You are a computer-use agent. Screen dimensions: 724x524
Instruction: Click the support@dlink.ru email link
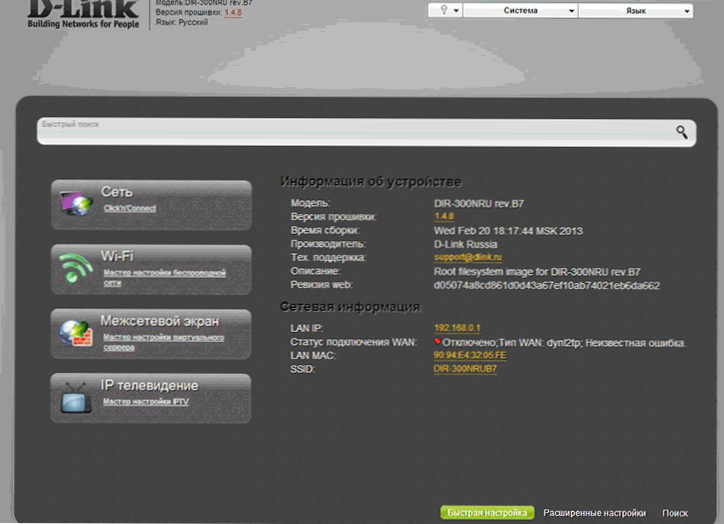[x=468, y=257]
